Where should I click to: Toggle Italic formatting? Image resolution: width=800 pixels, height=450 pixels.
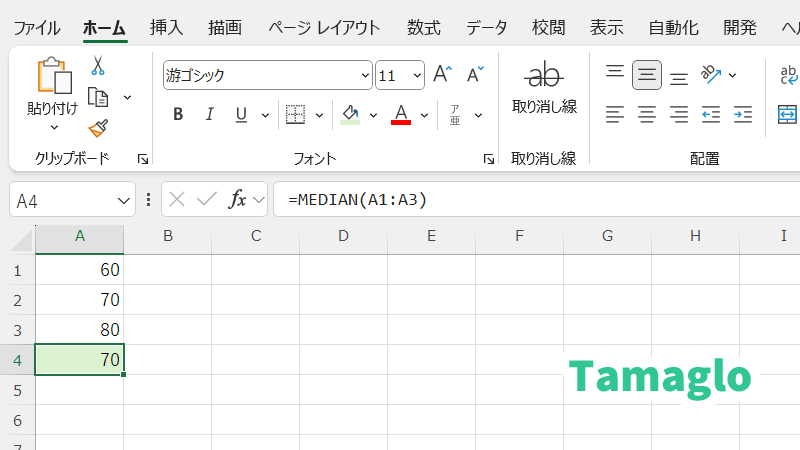coord(209,114)
